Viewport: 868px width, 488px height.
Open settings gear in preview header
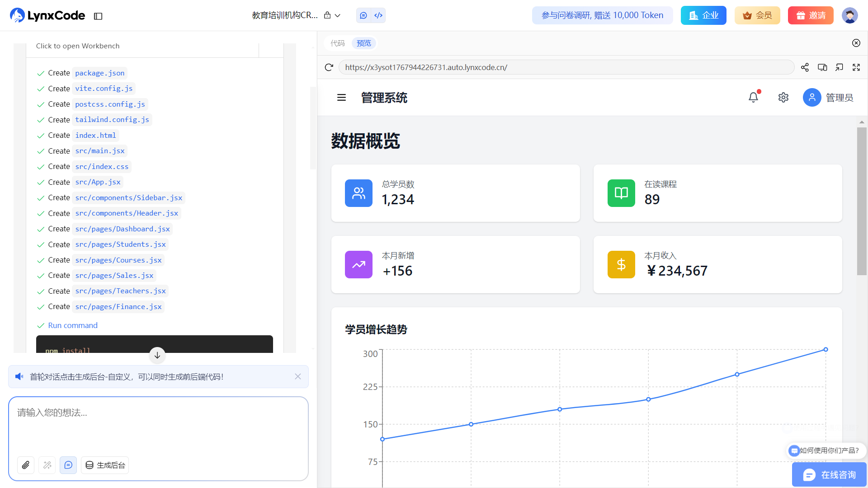pyautogui.click(x=783, y=98)
